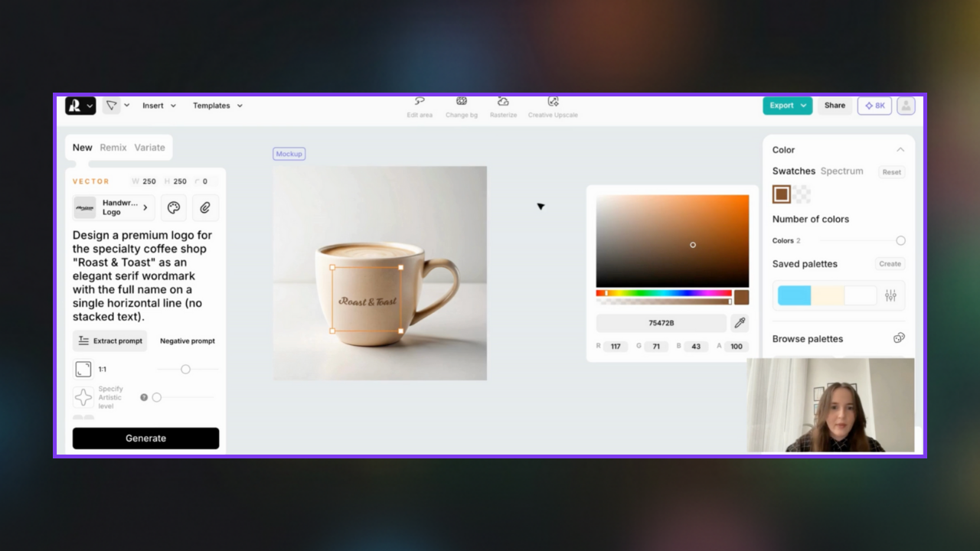980x551 pixels.
Task: Click the Extract prompt button
Action: tap(110, 341)
